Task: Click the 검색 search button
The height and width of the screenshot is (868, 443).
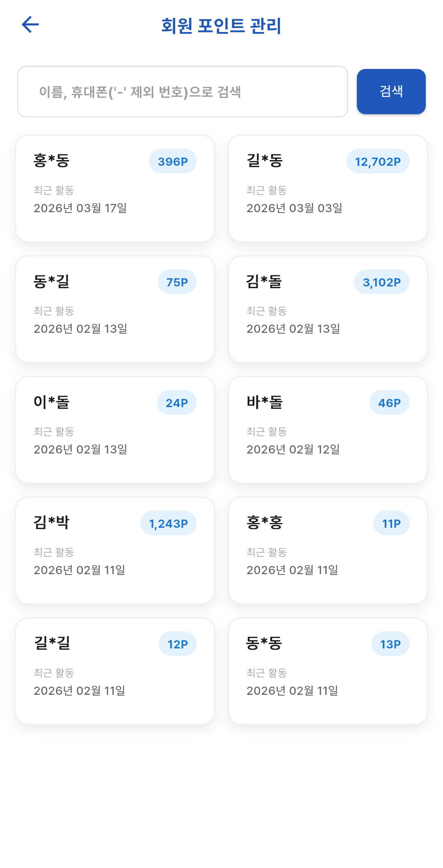Action: coord(391,92)
